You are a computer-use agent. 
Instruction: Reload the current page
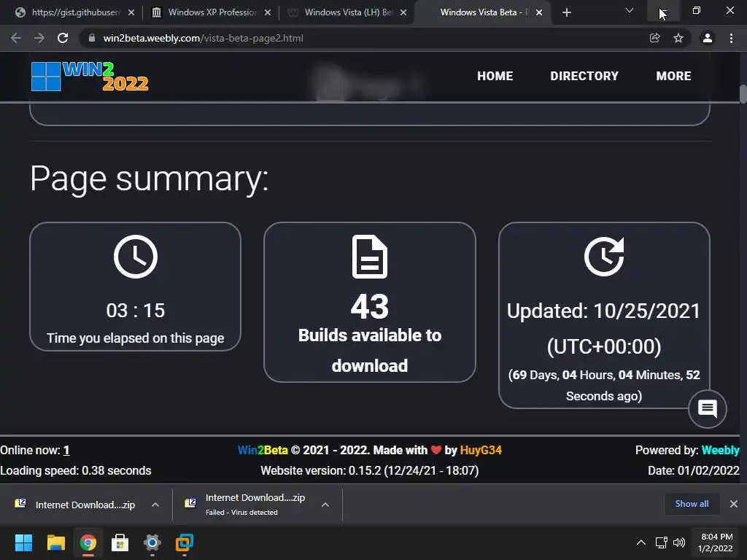[63, 38]
